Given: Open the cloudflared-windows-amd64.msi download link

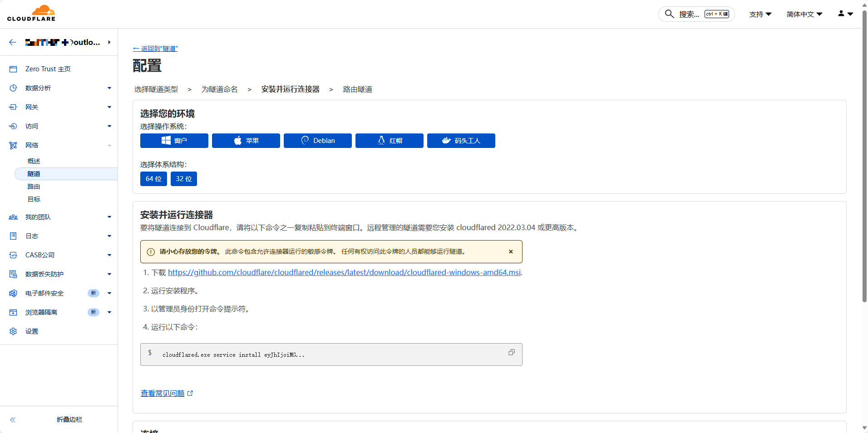Looking at the screenshot, I should coord(344,272).
